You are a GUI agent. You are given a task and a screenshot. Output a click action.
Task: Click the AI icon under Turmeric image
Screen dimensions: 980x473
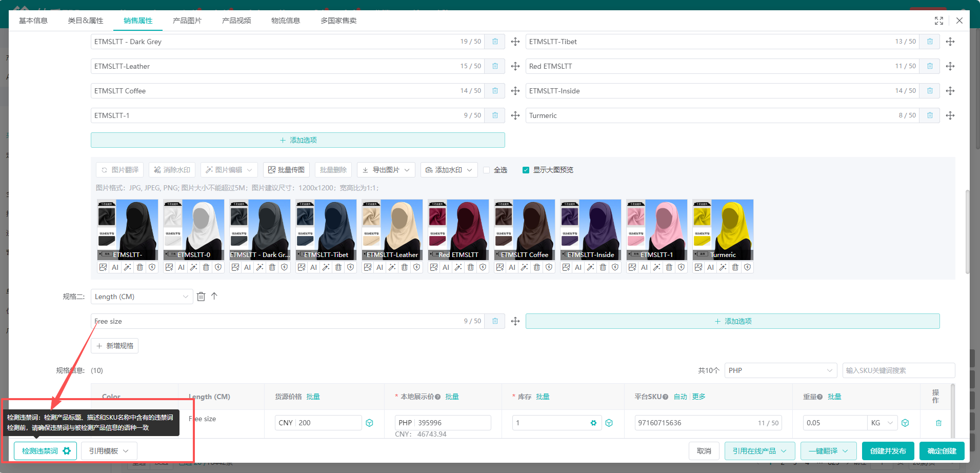[710, 267]
